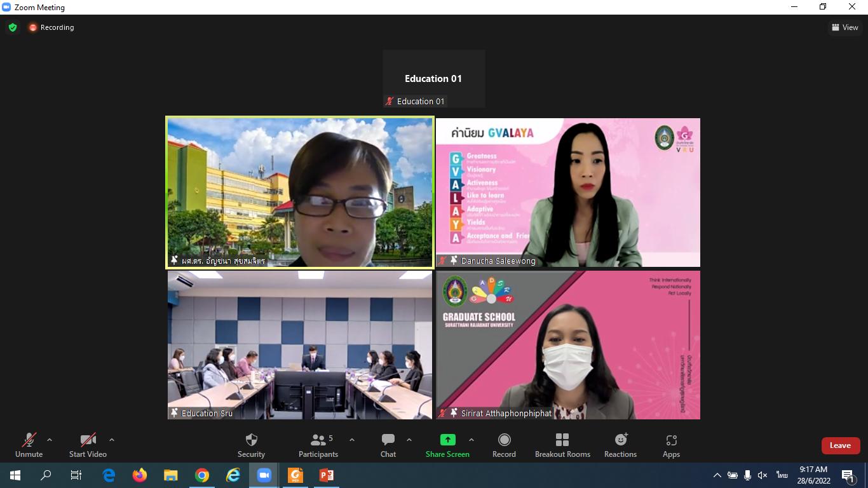Click muted mic icon on Sirirat Atthaphonphiphat tile

442,413
